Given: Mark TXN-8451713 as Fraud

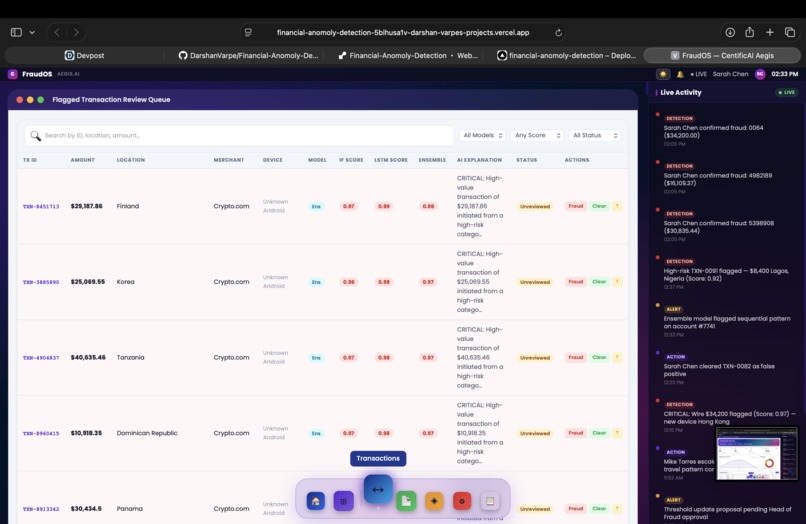Looking at the screenshot, I should (x=576, y=206).
